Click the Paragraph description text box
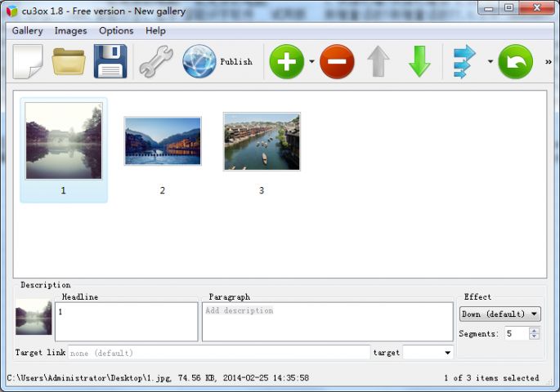560x392 pixels. 327,322
